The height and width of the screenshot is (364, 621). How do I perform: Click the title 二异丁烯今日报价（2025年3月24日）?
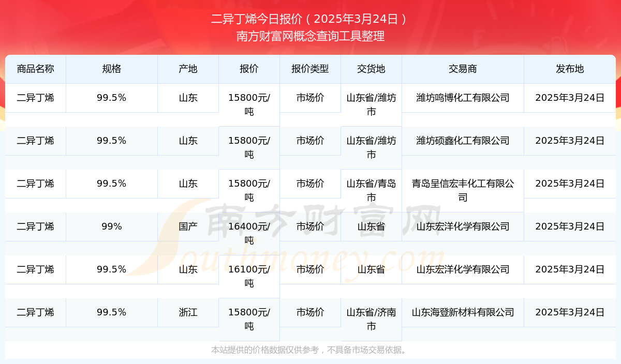point(310,19)
